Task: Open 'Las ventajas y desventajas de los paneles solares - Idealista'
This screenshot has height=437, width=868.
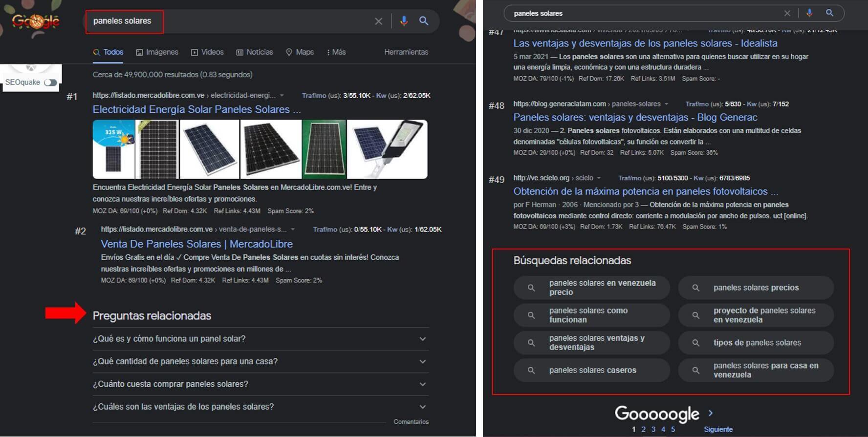Action: click(x=645, y=43)
